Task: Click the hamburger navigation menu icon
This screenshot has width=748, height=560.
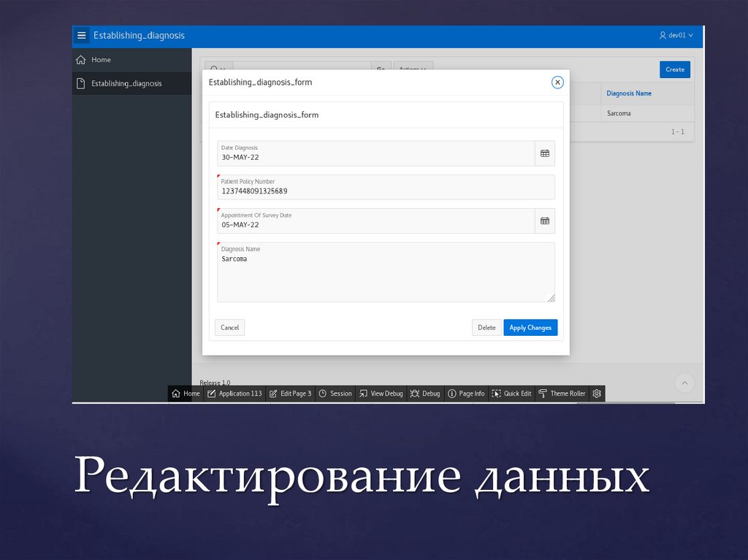Action: click(x=81, y=35)
